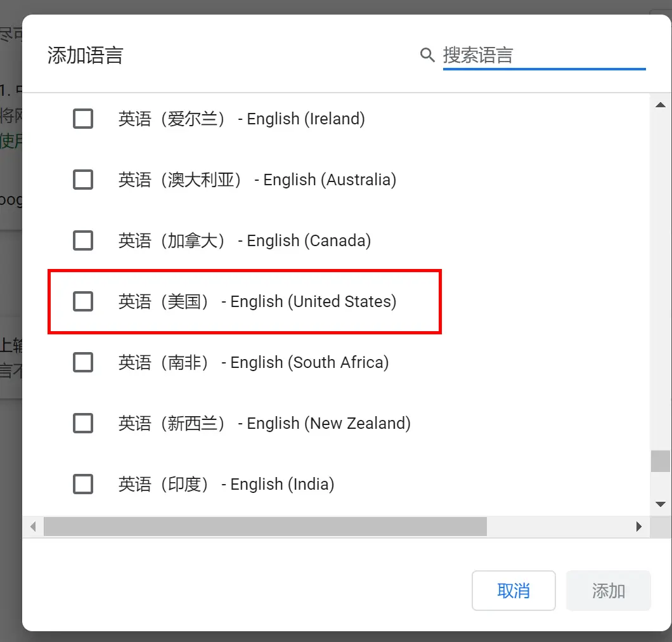Select the English (South Africa) checkbox
The width and height of the screenshot is (672, 642).
[82, 362]
